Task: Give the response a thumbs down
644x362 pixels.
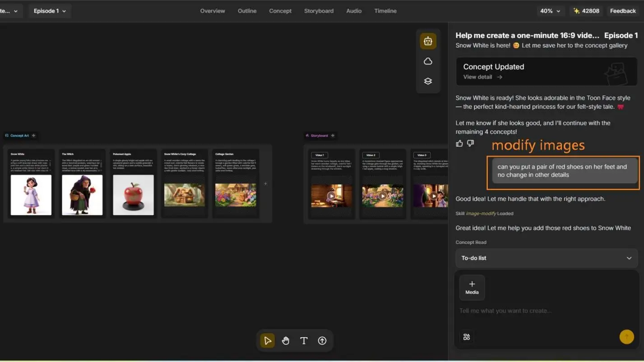Action: pos(470,143)
